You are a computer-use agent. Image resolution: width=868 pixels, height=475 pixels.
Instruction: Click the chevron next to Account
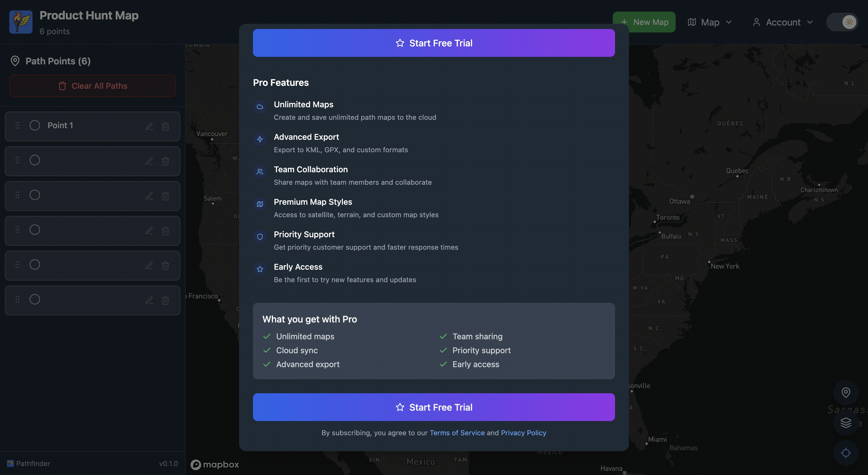810,22
